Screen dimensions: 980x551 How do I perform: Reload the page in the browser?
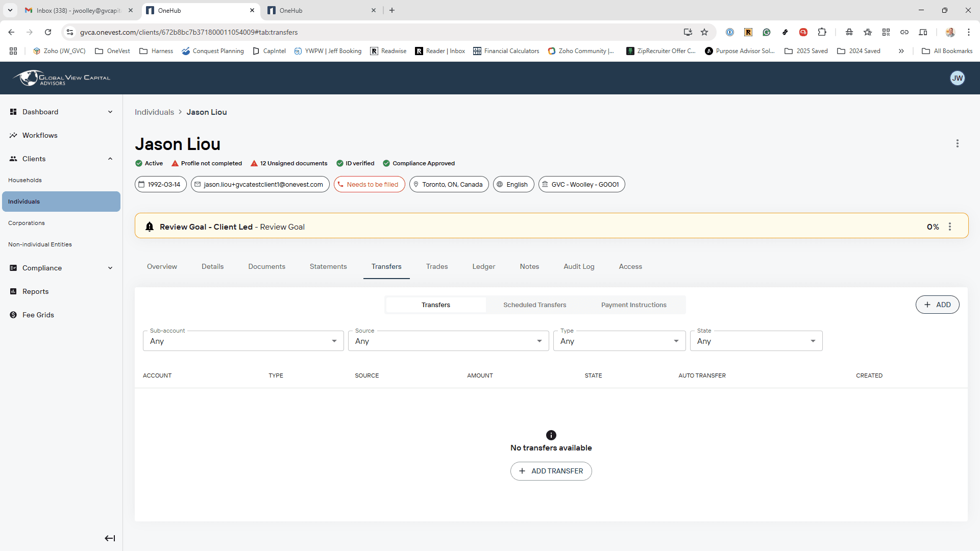tap(48, 32)
